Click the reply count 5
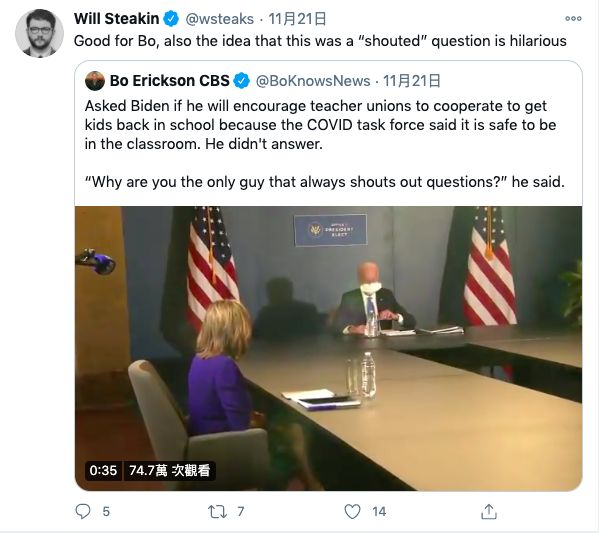The image size is (599, 533). pos(106,511)
